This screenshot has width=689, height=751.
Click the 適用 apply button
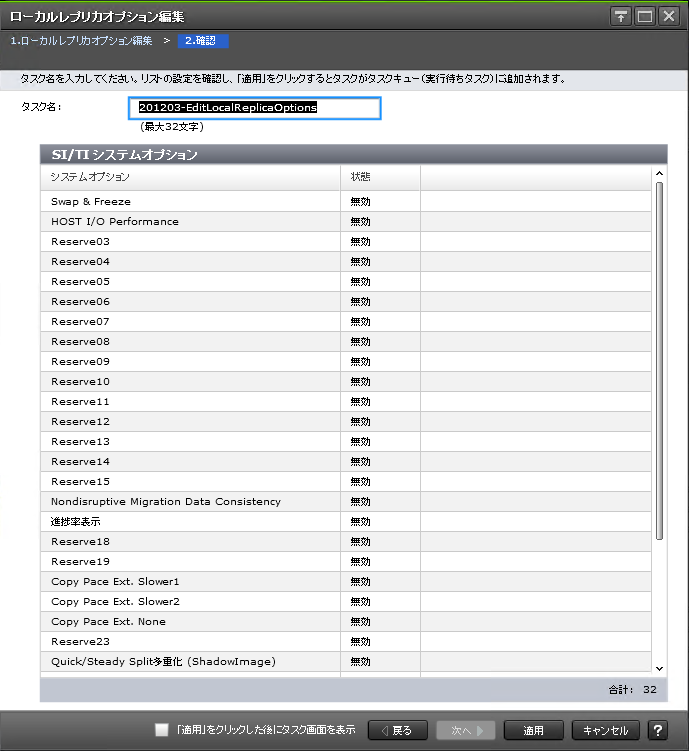(533, 730)
